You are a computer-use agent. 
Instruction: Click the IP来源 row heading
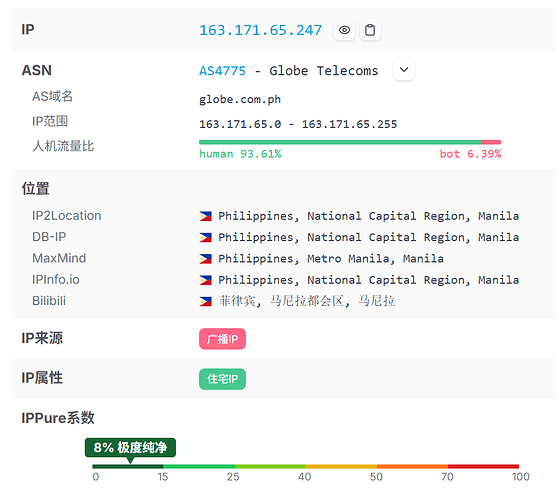pyautogui.click(x=42, y=338)
